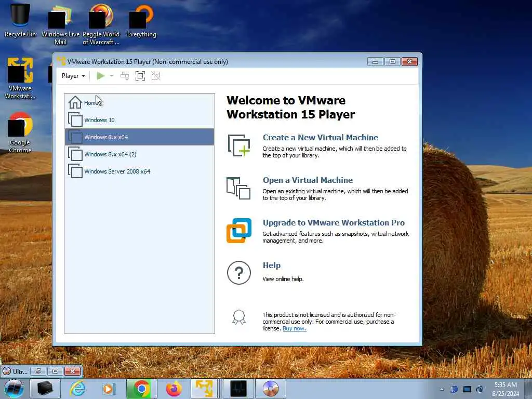The height and width of the screenshot is (399, 532).
Task: Select the Windows 10 virtual machine
Action: [x=139, y=120]
